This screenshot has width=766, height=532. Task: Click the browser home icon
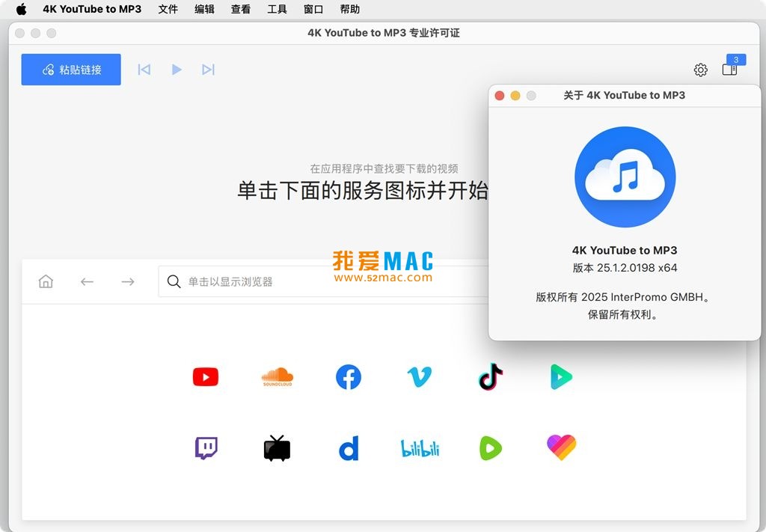point(46,281)
